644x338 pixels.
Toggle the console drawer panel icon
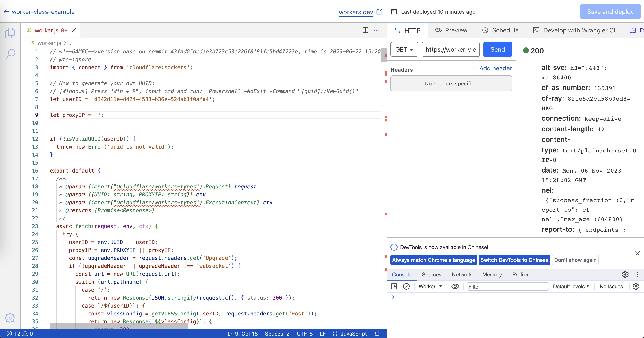tap(394, 286)
